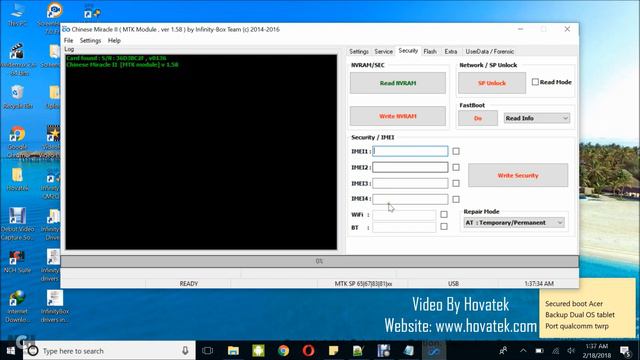Open This PC desktop icon
The height and width of the screenshot is (360, 640).
17,15
